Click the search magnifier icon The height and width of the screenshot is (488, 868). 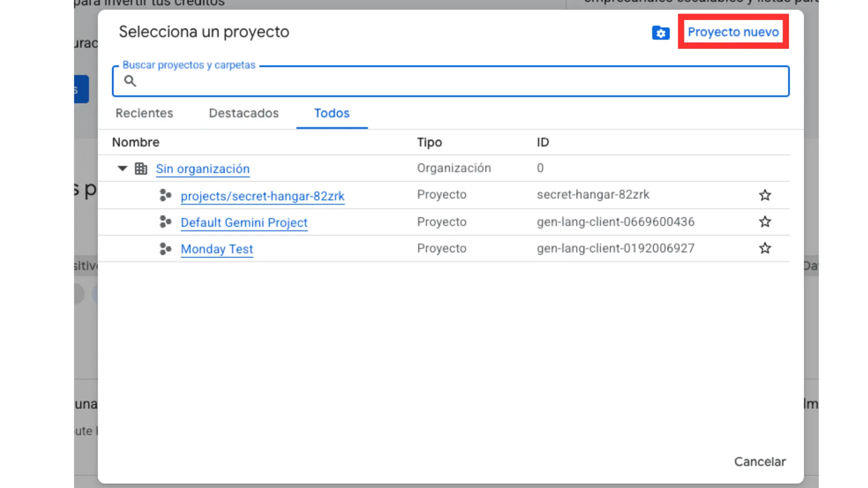click(x=130, y=81)
